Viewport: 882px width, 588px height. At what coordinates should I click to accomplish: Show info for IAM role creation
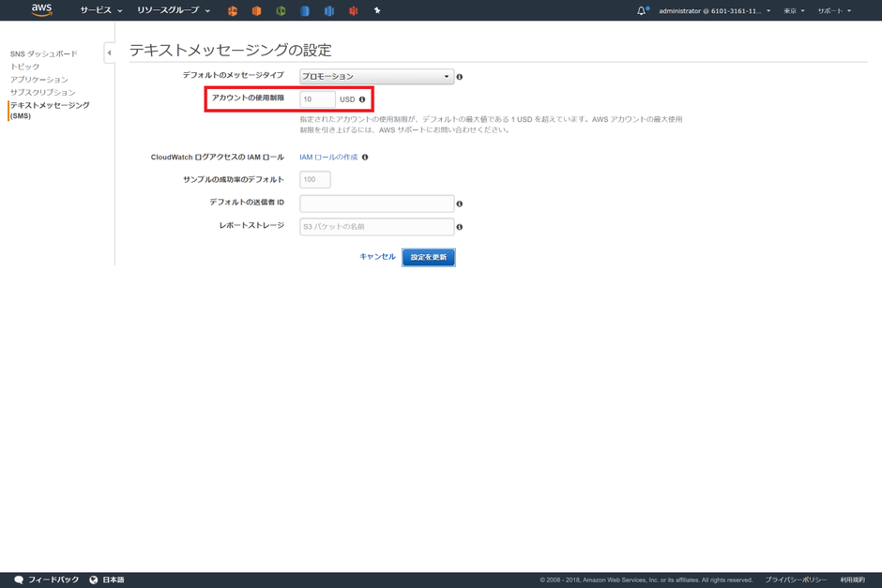point(365,158)
